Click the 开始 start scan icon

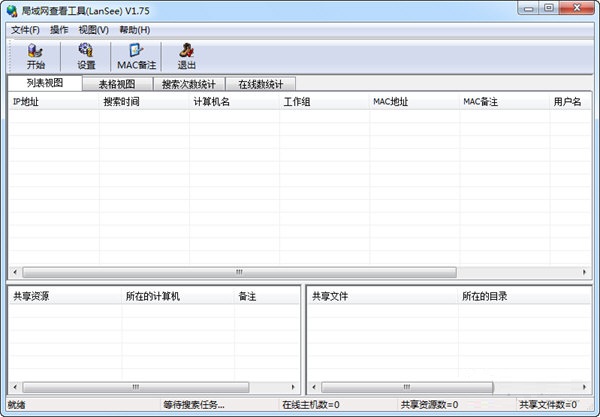click(x=36, y=56)
